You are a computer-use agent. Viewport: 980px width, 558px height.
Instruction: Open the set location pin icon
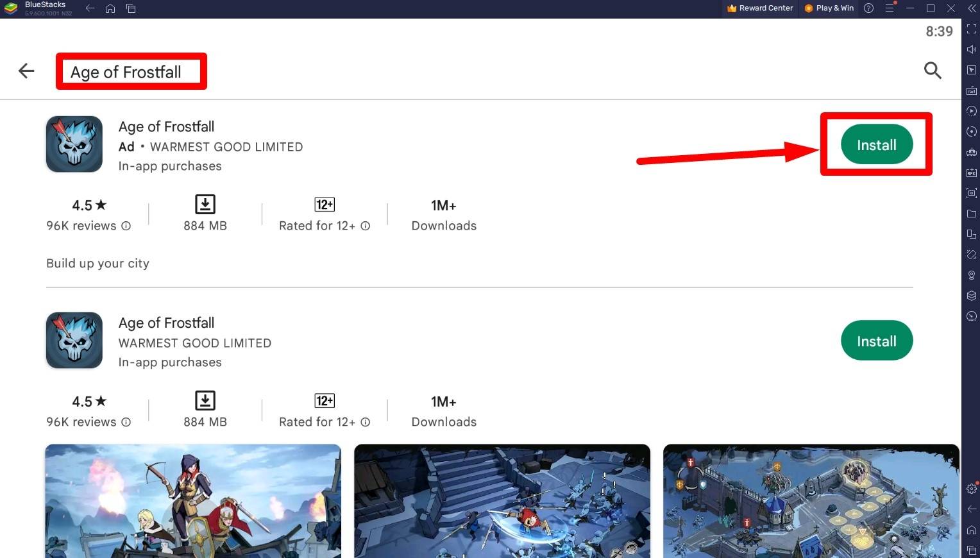[972, 275]
